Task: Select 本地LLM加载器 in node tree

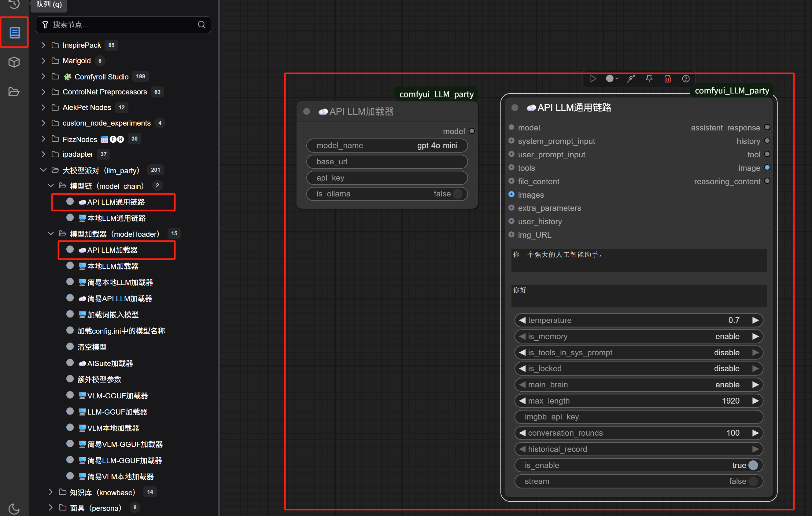Action: click(113, 266)
